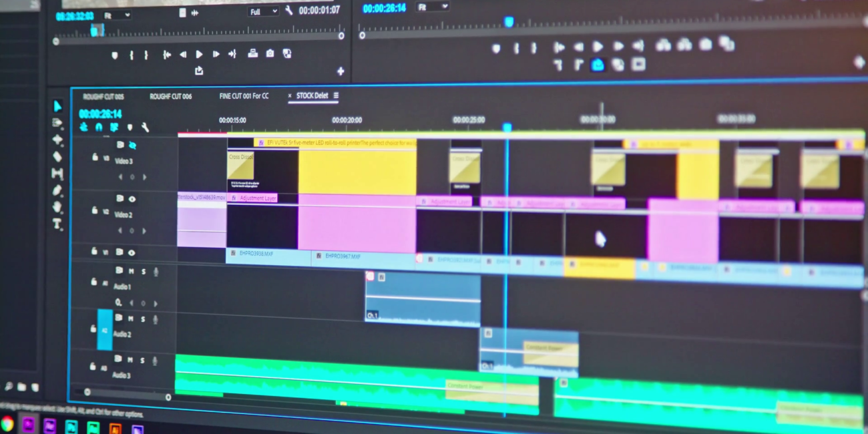Toggle A2 track targeting button

(x=105, y=329)
